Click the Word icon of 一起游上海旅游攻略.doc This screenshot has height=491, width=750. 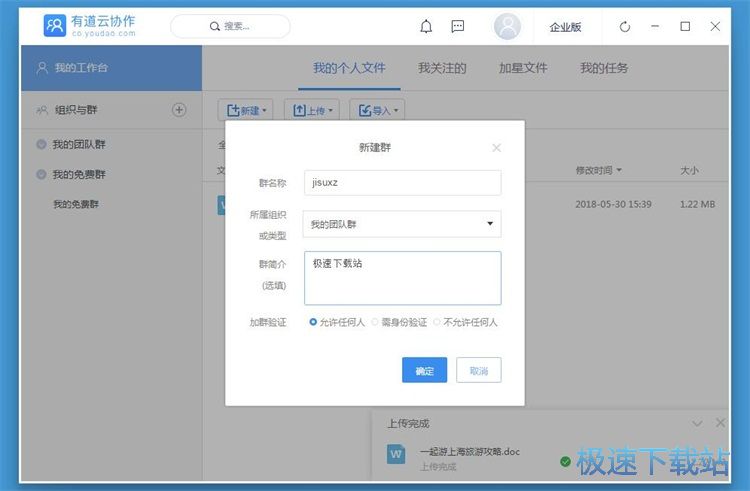pos(396,454)
